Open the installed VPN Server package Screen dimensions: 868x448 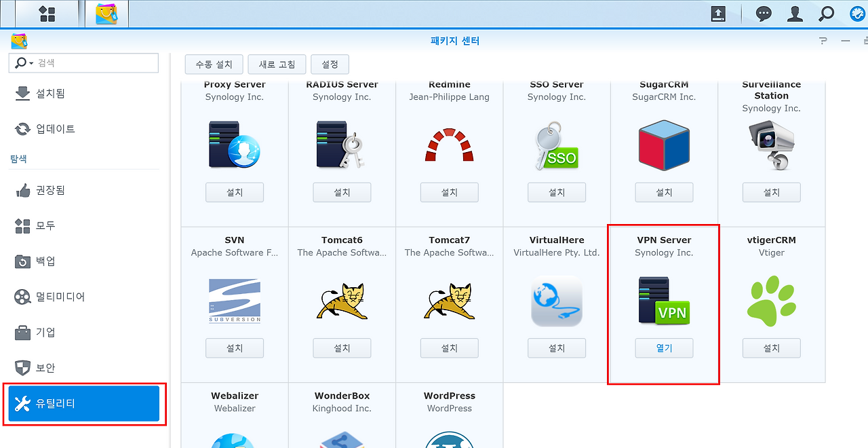(x=664, y=348)
